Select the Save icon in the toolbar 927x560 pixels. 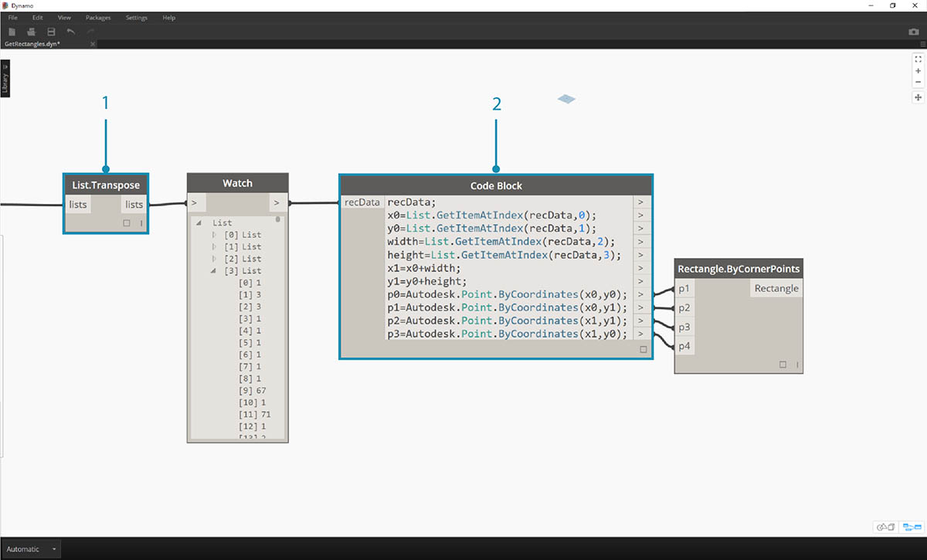point(50,32)
